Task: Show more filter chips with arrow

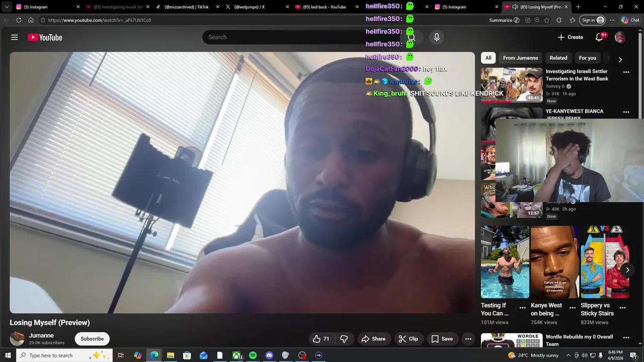Action: (620, 59)
